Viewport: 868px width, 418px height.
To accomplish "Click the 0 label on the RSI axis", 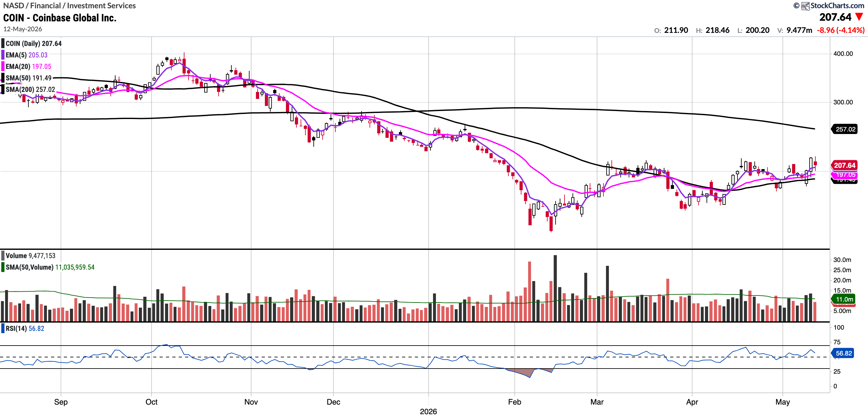I will (x=835, y=386).
